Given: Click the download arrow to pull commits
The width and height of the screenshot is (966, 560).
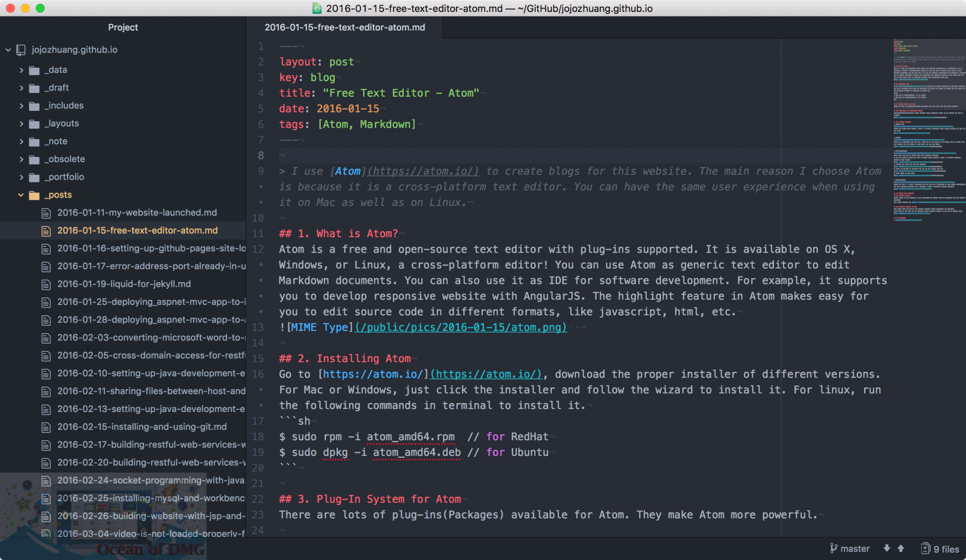Looking at the screenshot, I should click(x=887, y=548).
